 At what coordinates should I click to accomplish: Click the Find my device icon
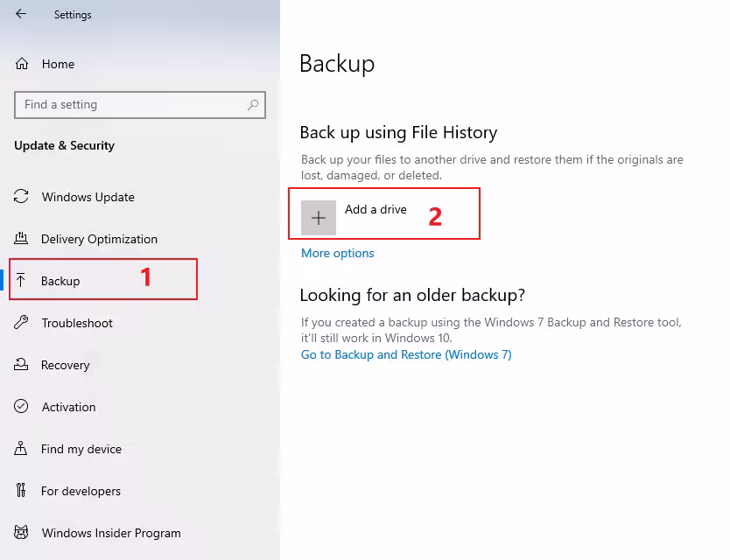coord(22,449)
